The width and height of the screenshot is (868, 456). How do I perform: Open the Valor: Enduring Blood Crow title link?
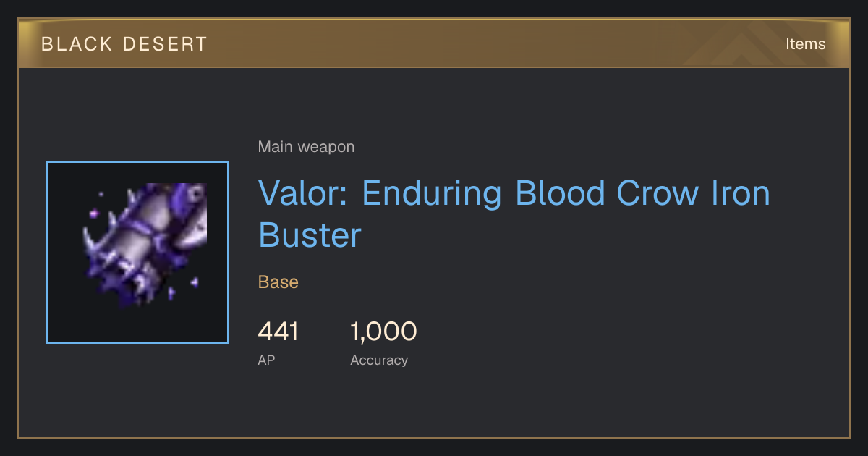click(x=514, y=214)
